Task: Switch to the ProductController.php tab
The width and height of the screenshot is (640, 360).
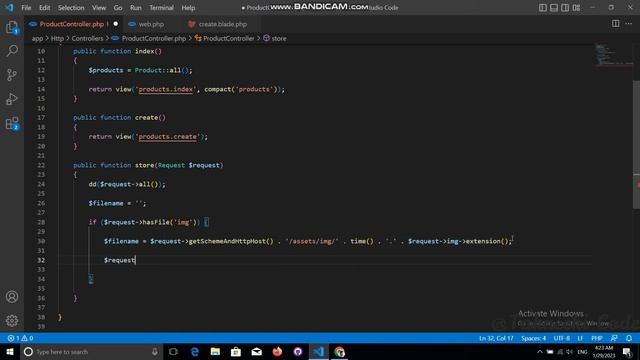Action: click(71, 24)
